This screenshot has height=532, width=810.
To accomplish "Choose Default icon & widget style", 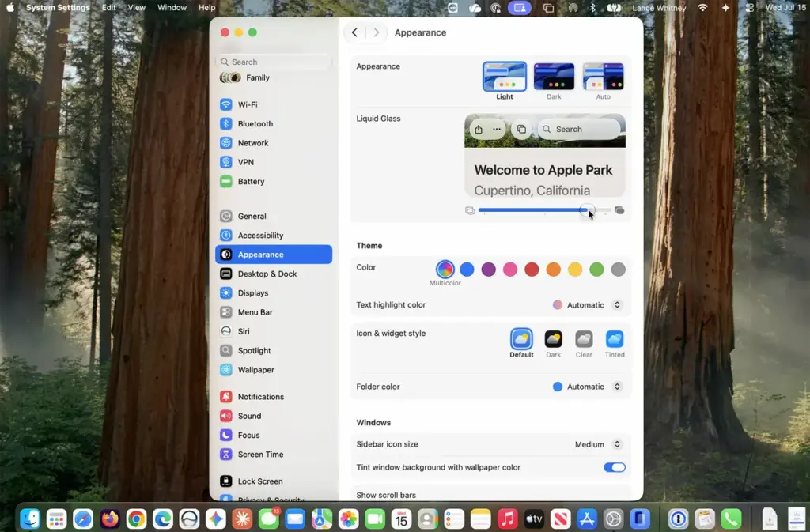I will click(521, 343).
